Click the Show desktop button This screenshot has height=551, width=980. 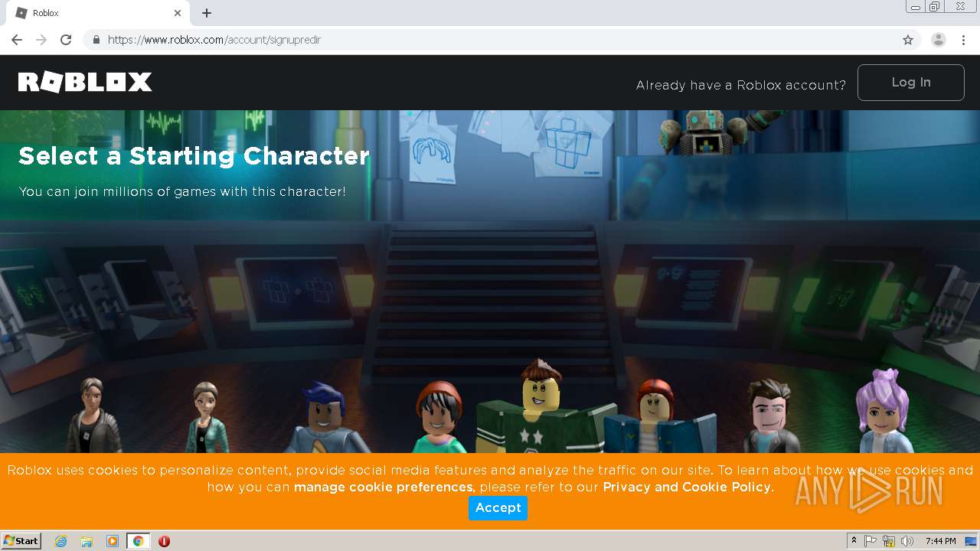tap(971, 541)
